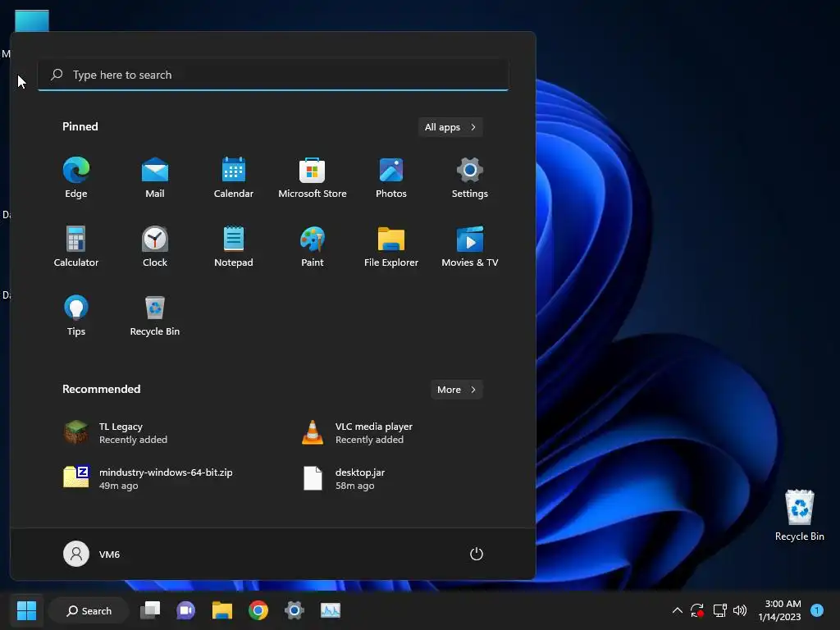The height and width of the screenshot is (630, 840).
Task: Open Microsoft Store from pinned apps
Action: pos(313,178)
